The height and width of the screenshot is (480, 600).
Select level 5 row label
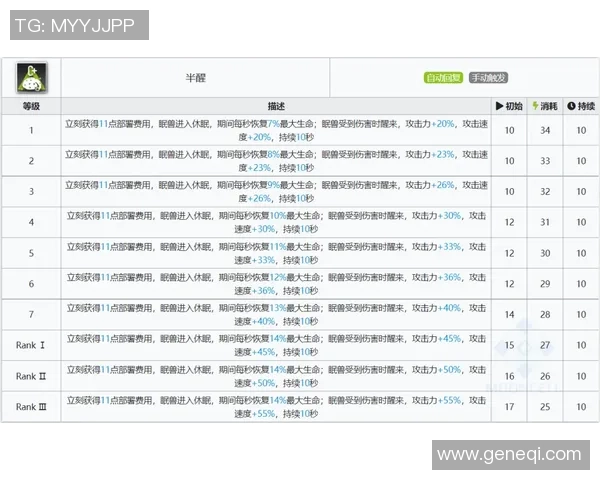pos(31,253)
